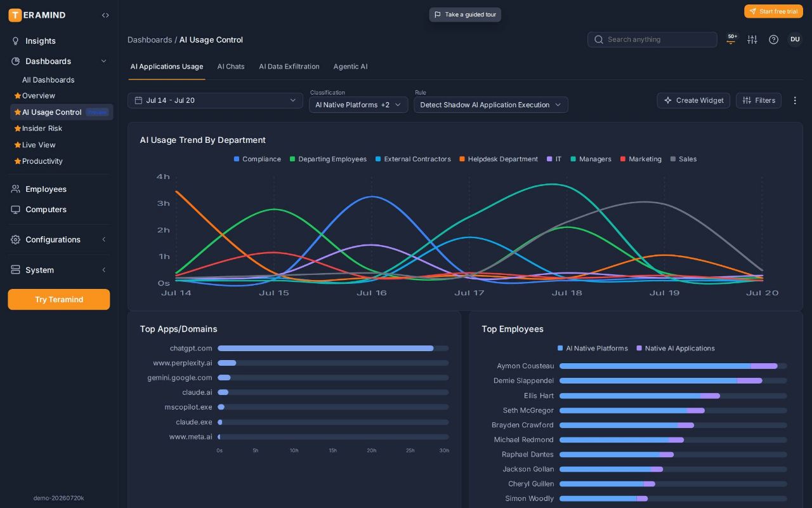Screen dimensions: 812x508
Task: Click the Create Widget button
Action: coord(693,100)
